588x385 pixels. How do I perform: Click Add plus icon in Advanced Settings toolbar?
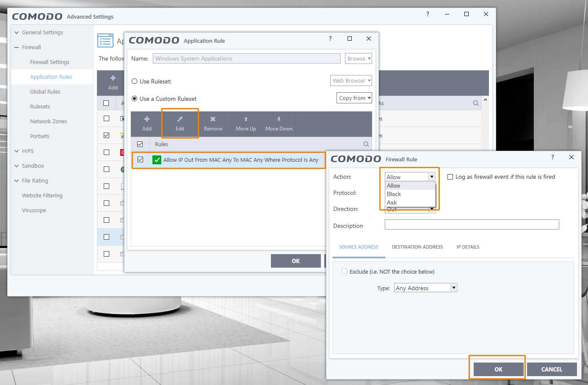point(113,78)
